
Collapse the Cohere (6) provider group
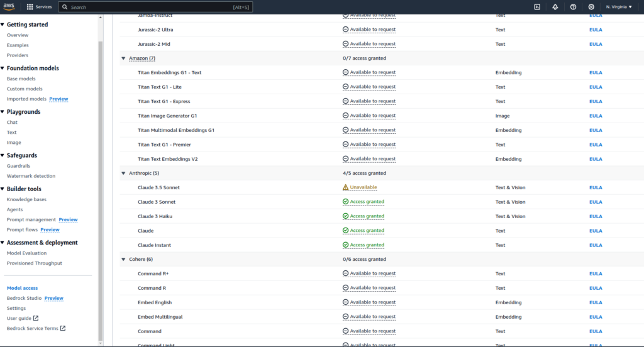tap(123, 260)
